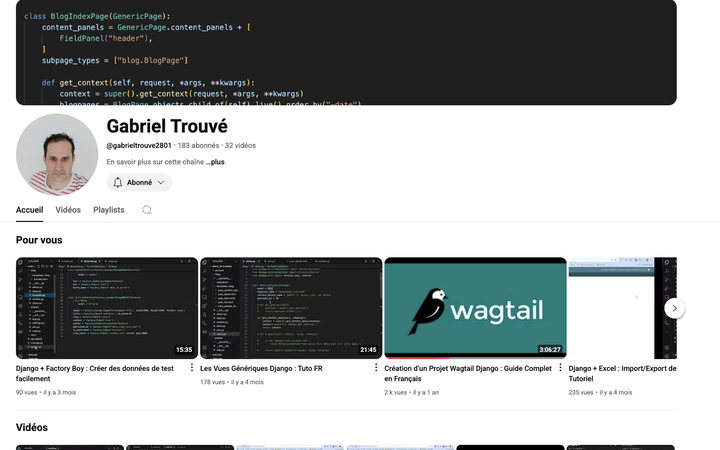720x450 pixels.
Task: Switch to the Playlists tab
Action: (109, 210)
